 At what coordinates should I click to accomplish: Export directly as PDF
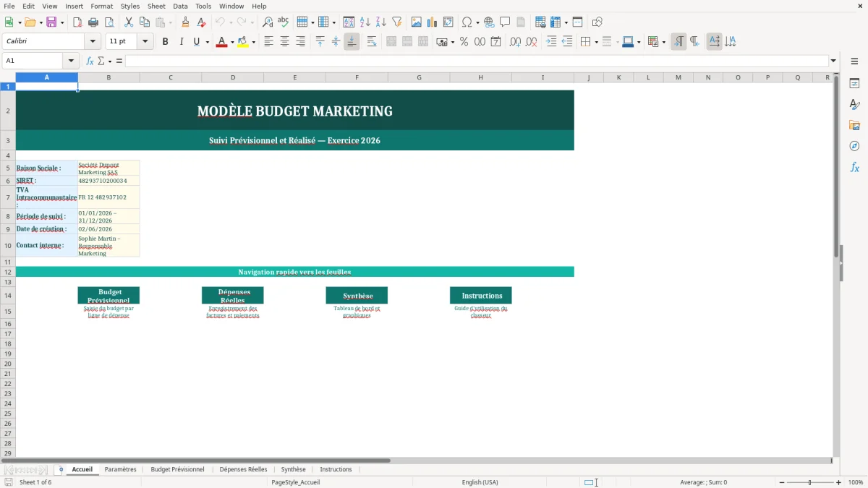click(x=77, y=22)
